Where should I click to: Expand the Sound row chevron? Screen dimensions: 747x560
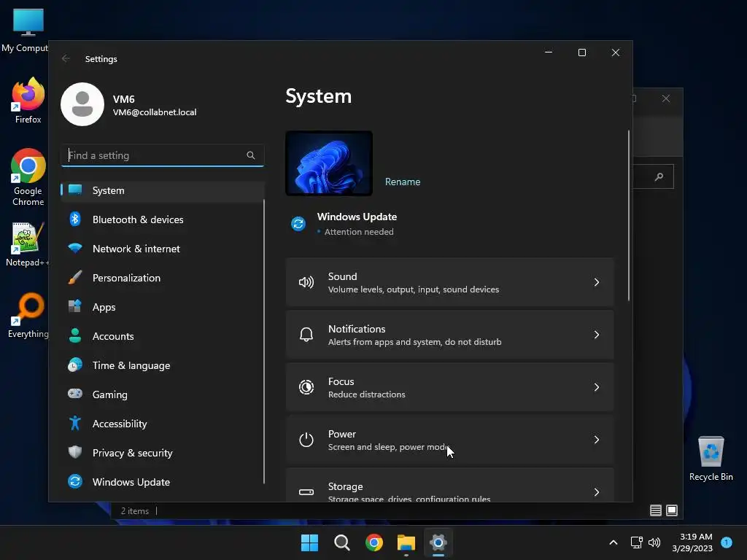(597, 282)
